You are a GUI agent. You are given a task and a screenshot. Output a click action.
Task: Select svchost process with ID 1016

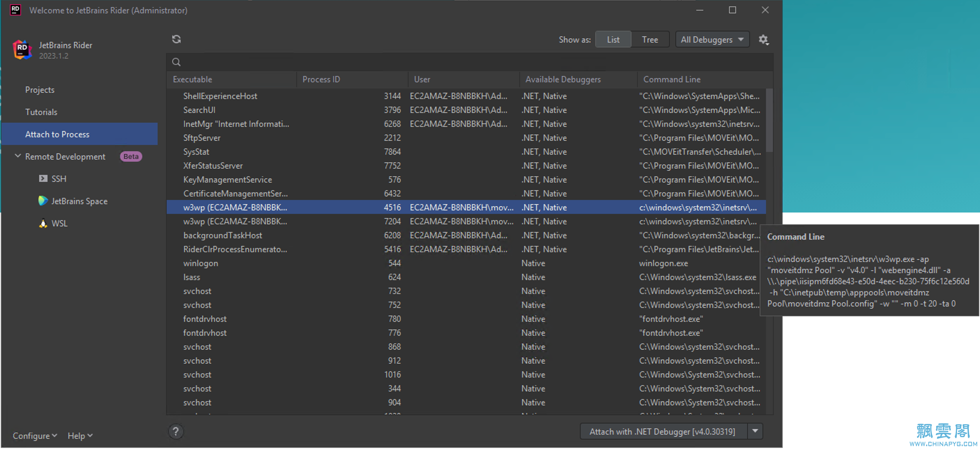pyautogui.click(x=466, y=375)
